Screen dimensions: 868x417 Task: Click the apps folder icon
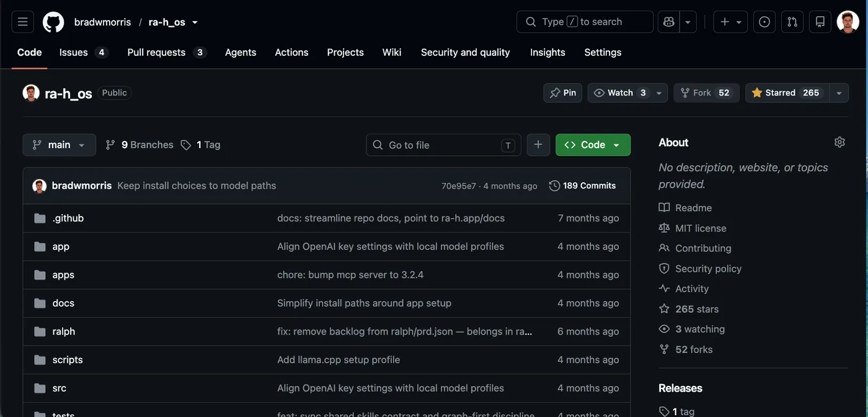40,275
